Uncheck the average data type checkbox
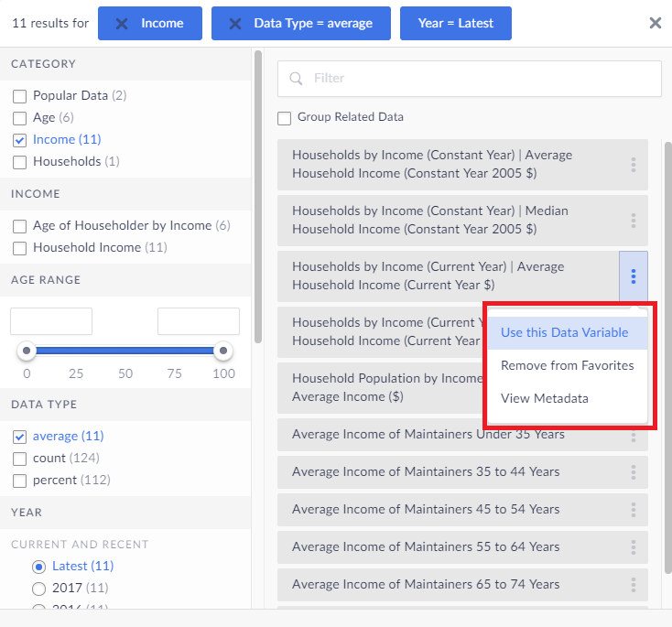The width and height of the screenshot is (672, 627). [x=19, y=437]
